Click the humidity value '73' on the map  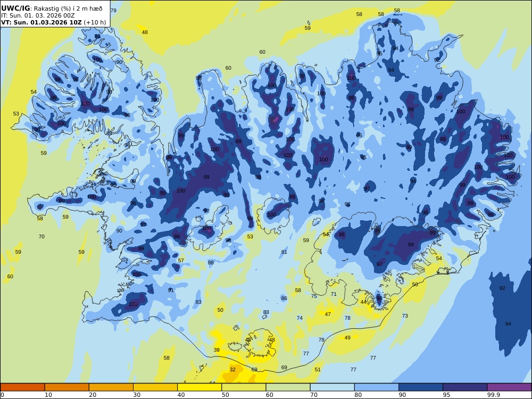[x=405, y=316]
